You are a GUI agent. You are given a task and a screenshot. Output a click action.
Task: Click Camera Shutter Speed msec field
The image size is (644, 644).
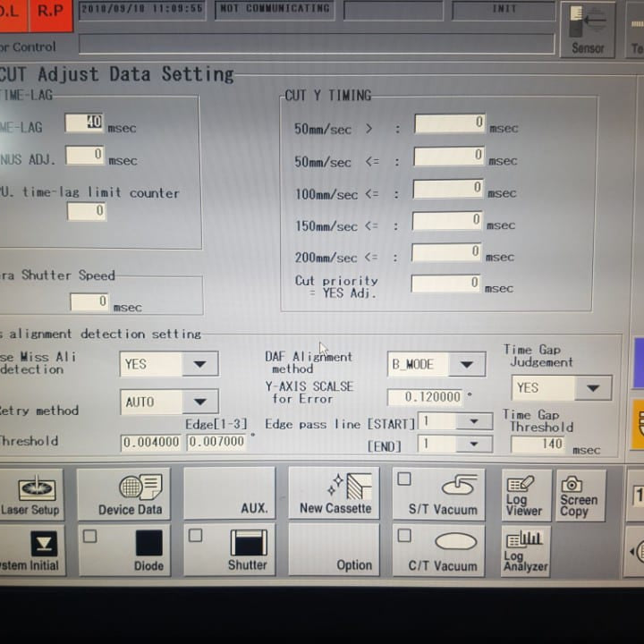click(x=89, y=302)
